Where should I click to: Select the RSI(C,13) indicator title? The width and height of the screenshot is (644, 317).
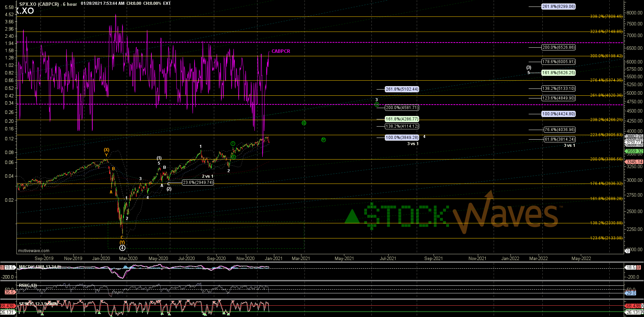(28, 285)
